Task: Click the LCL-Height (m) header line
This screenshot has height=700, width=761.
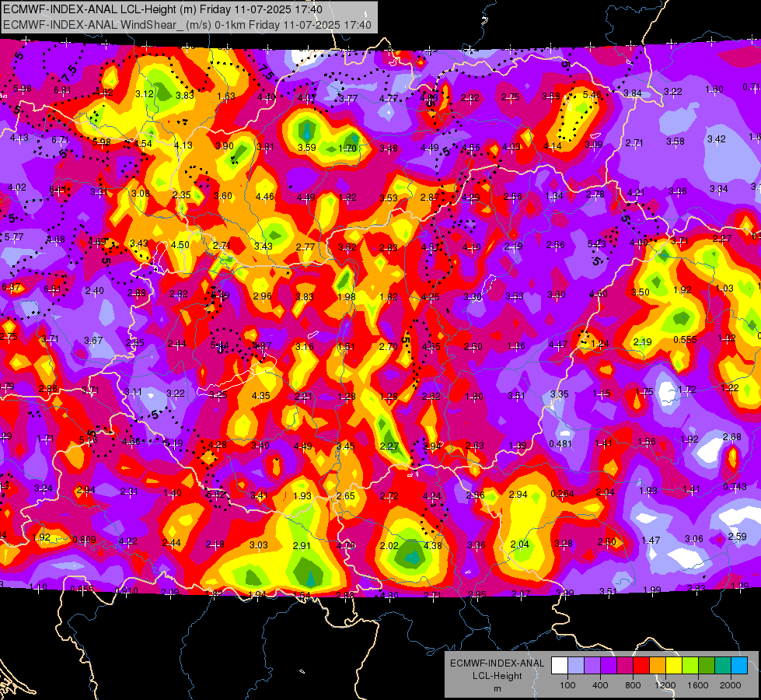Action: (x=163, y=9)
